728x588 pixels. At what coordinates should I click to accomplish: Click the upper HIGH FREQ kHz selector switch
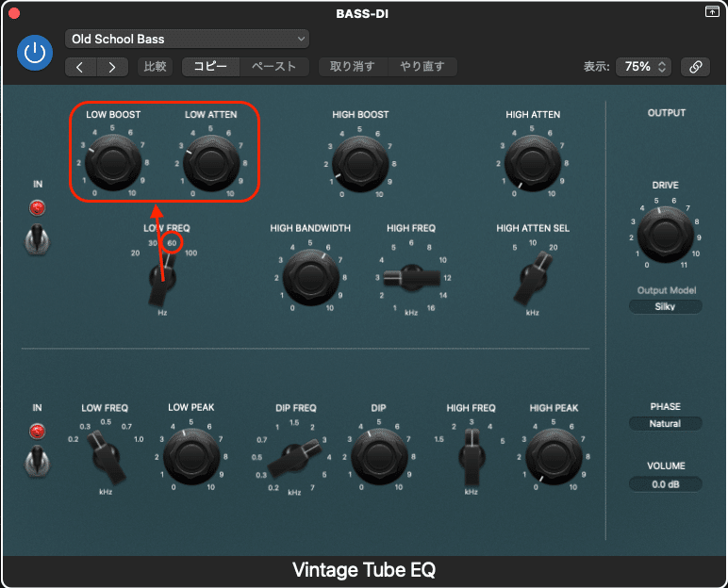(x=411, y=278)
